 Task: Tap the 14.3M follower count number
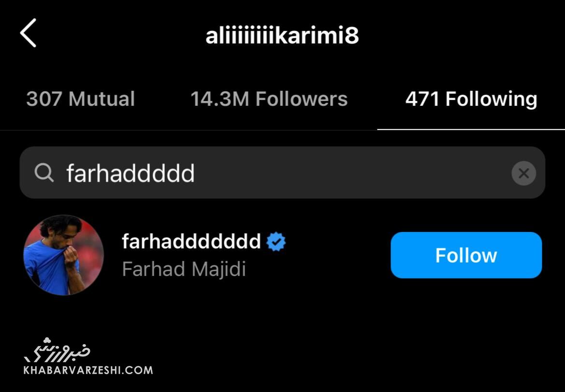219,99
